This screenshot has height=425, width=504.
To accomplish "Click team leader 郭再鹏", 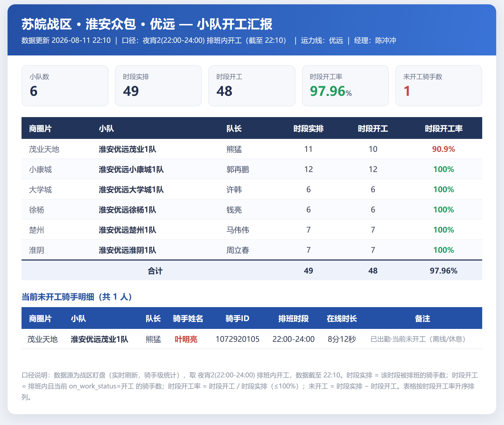I will click(238, 169).
